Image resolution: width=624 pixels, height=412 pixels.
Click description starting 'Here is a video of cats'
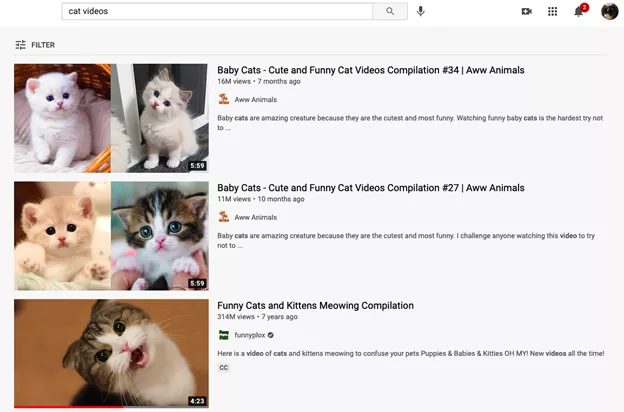[411, 353]
